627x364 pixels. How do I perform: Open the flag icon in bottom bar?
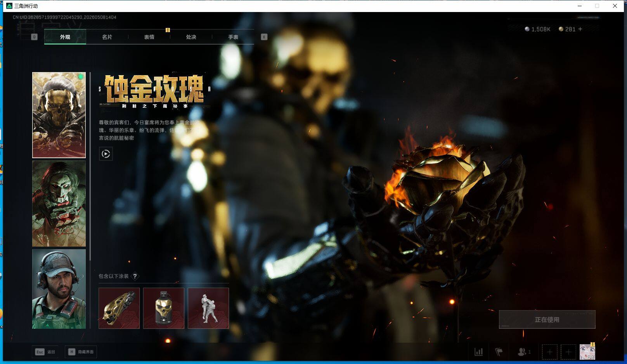tap(499, 352)
